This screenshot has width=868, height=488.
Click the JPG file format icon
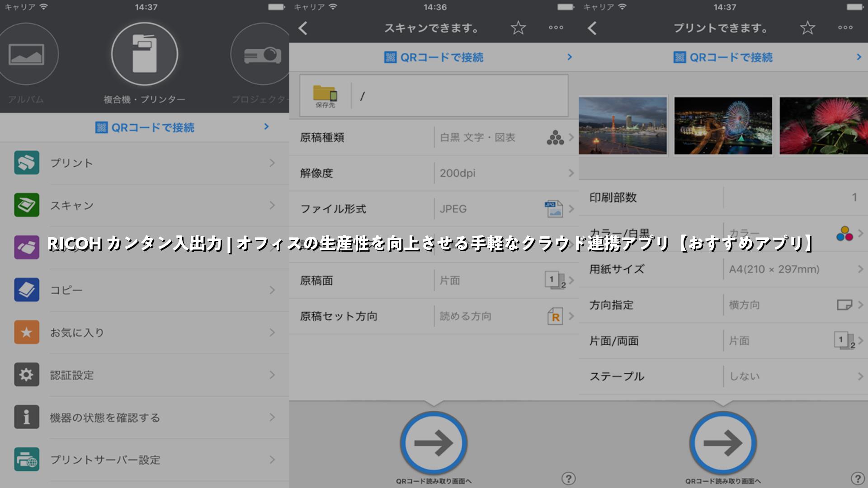point(554,209)
